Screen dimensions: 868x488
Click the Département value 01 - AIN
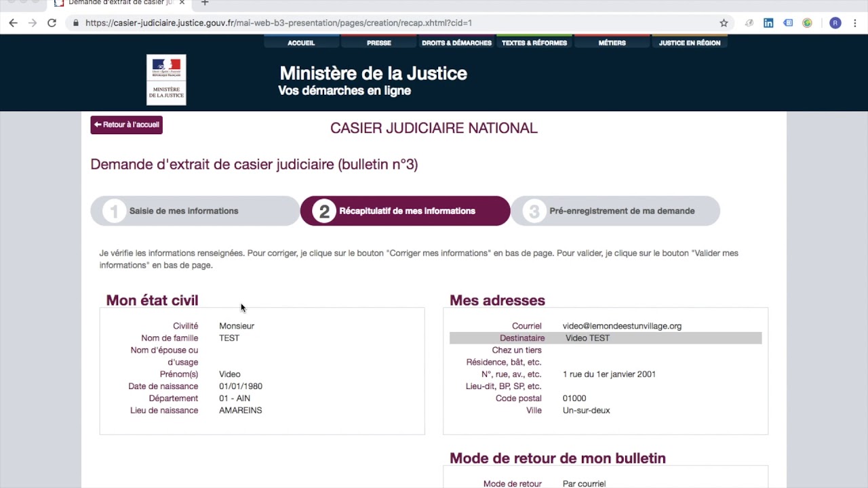point(235,399)
